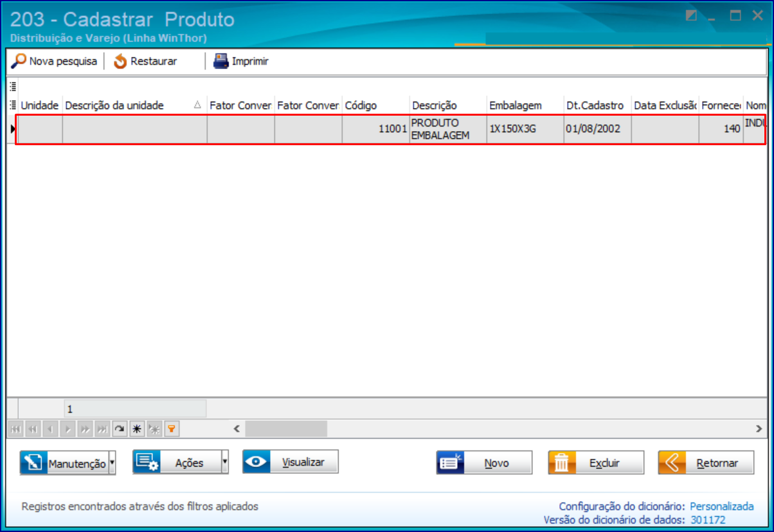Screen dimensions: 774x532
Task: Click the record count footer cell showing 1
Action: pos(135,409)
